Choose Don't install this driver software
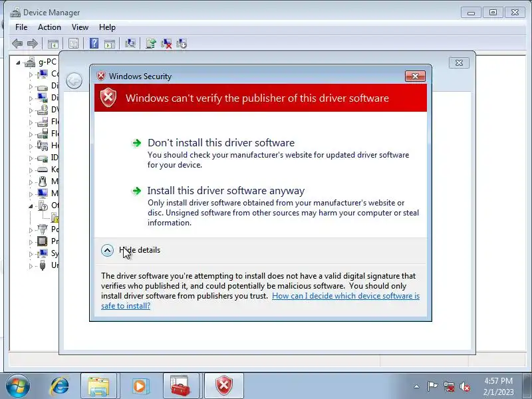Viewport: 532px width, 399px height. click(x=221, y=143)
